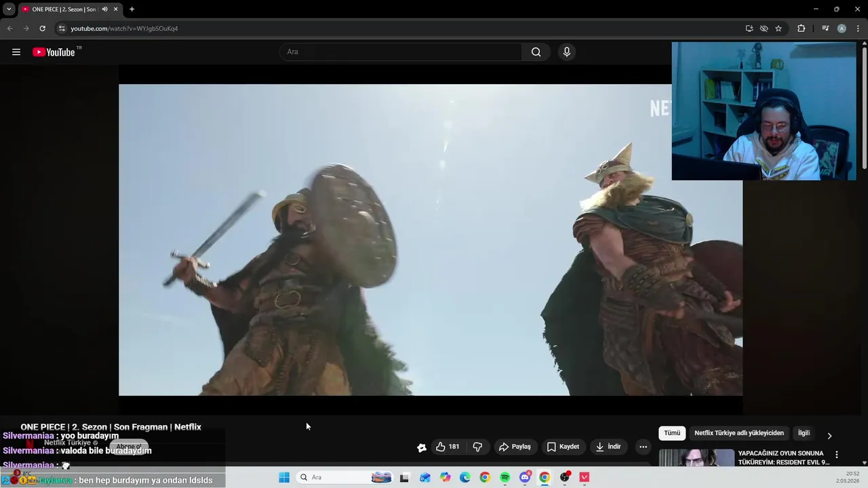
Task: Dislike the video with the thumbs-down button
Action: coord(477,447)
